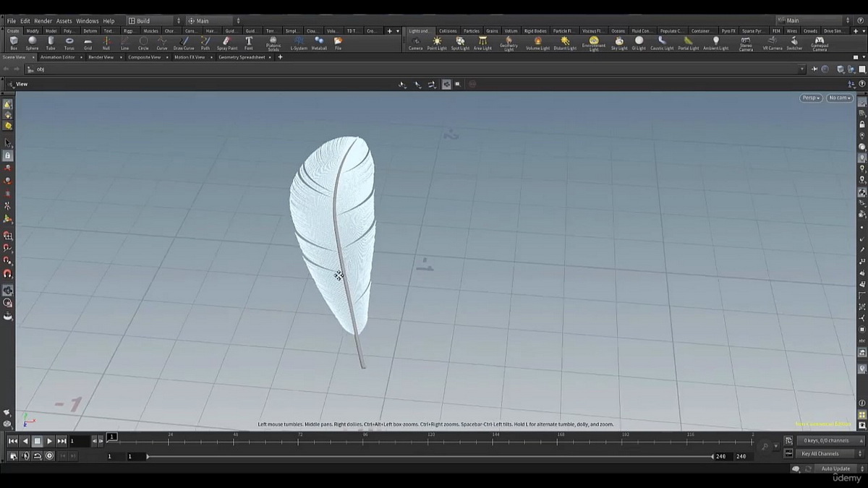Create an Area Light
868x488 pixels.
click(x=482, y=43)
